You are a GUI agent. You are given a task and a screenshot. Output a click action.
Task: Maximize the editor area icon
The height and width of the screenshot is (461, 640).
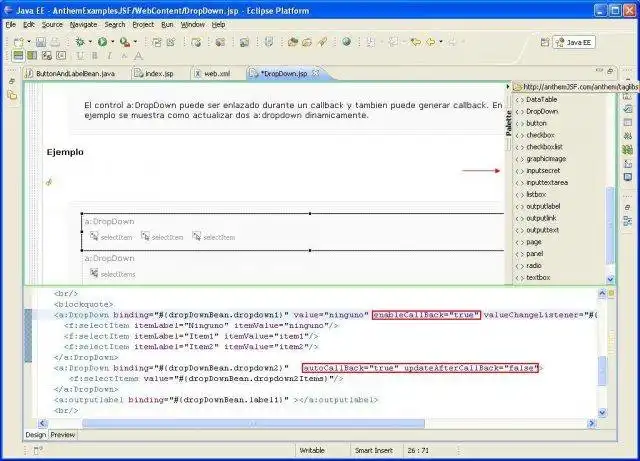[x=610, y=71]
